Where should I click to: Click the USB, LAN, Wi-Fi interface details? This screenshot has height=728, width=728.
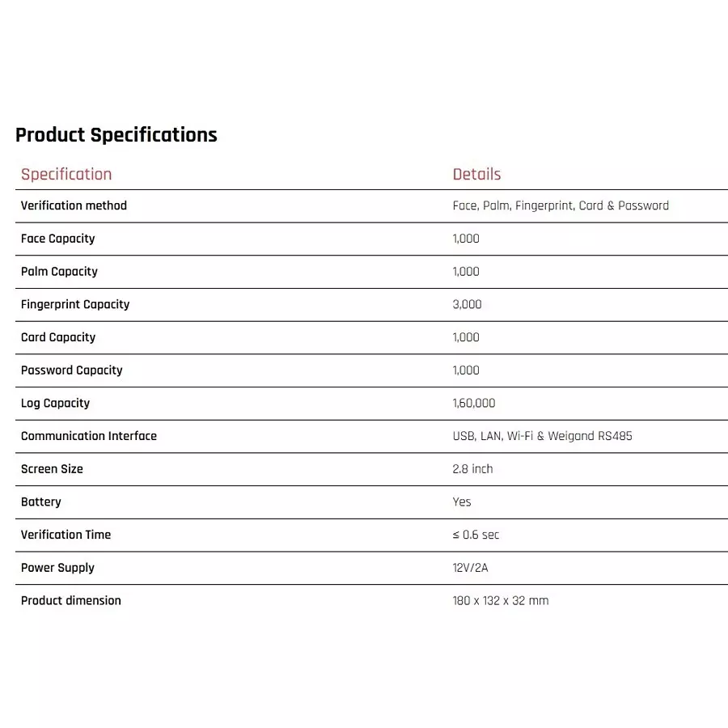542,436
